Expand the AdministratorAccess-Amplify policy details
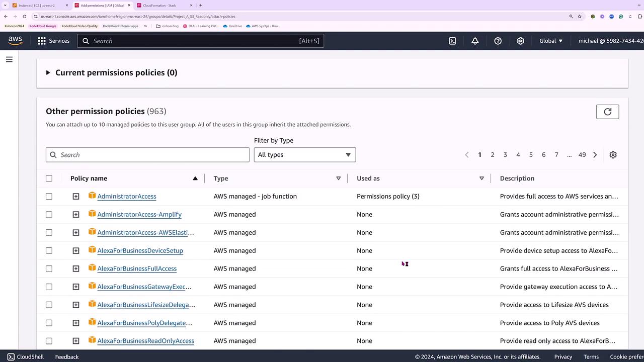 (x=76, y=215)
